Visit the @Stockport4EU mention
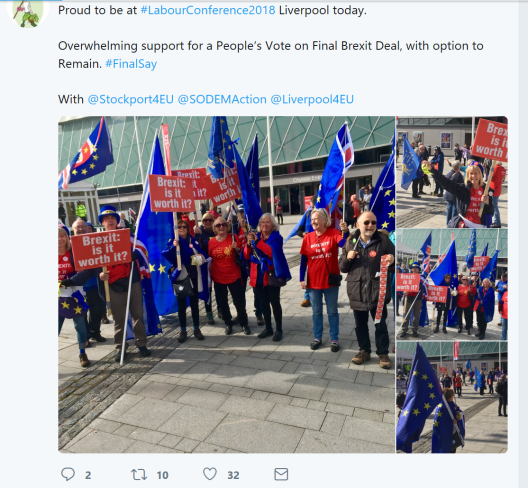 pos(131,99)
